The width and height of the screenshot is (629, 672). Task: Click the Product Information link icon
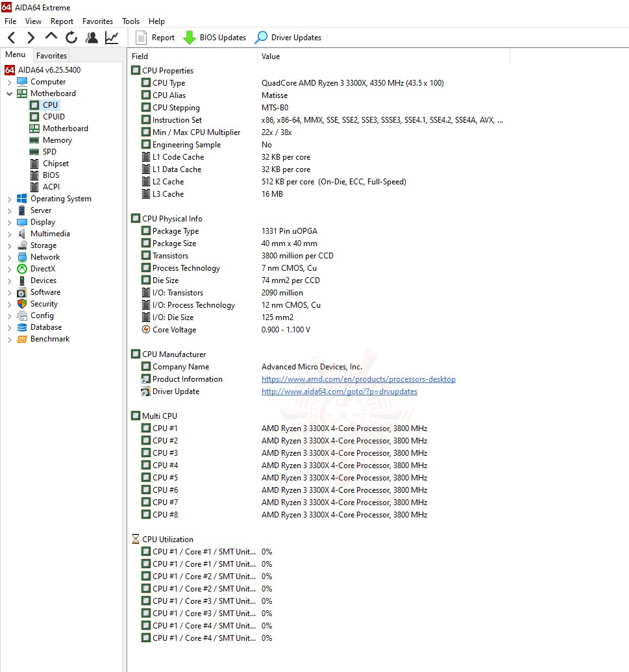(146, 379)
